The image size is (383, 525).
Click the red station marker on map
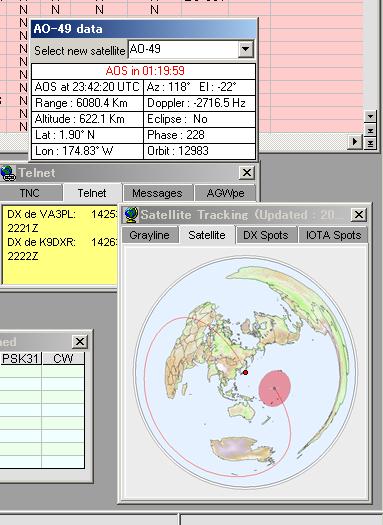tap(246, 372)
